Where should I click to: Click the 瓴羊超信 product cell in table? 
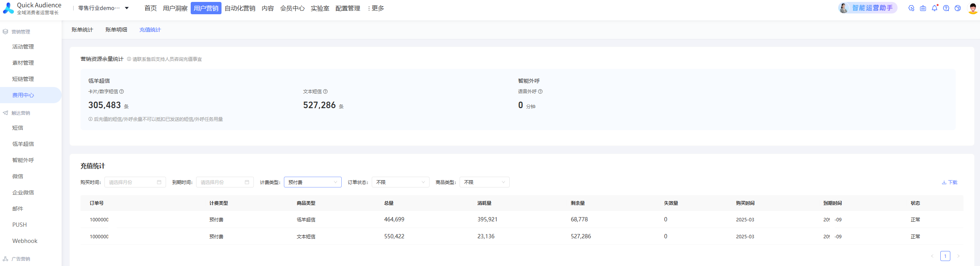[306, 220]
